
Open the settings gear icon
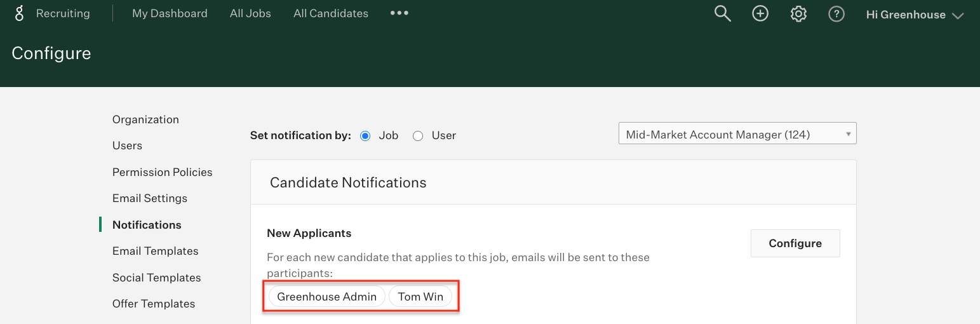coord(798,13)
